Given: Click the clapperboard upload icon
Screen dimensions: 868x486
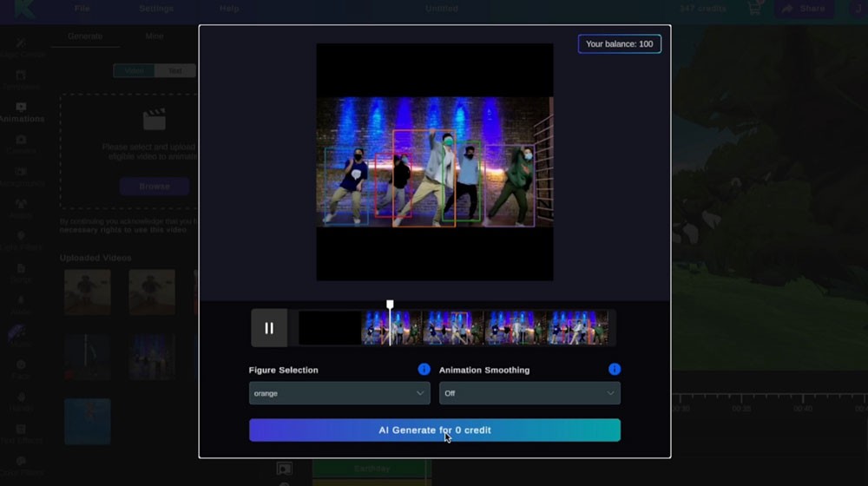Looking at the screenshot, I should [x=154, y=120].
